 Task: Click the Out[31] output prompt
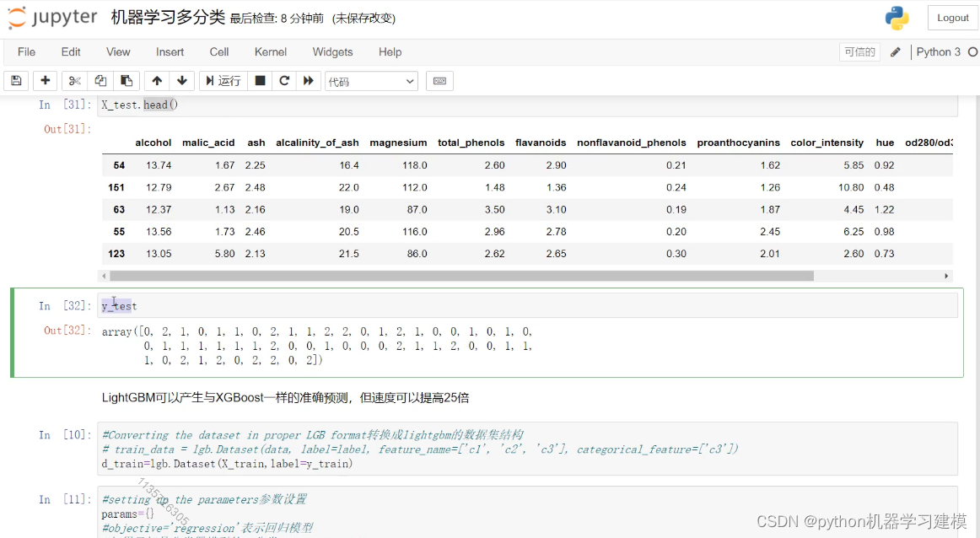67,129
